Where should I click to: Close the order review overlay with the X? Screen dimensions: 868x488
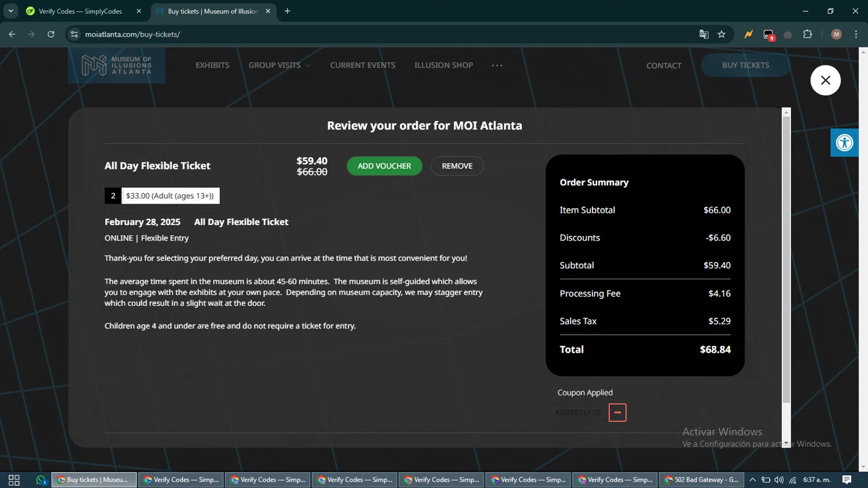point(825,80)
